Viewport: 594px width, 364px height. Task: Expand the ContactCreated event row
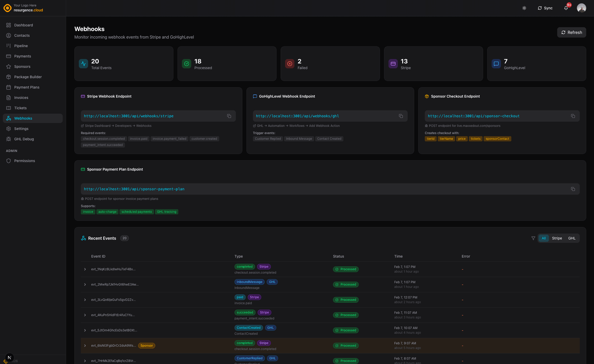[85, 330]
